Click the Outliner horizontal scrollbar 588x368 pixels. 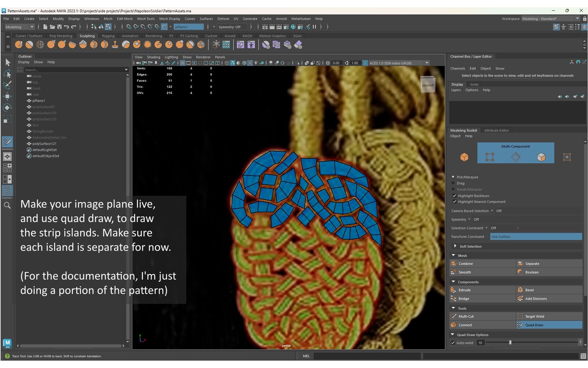point(70,346)
